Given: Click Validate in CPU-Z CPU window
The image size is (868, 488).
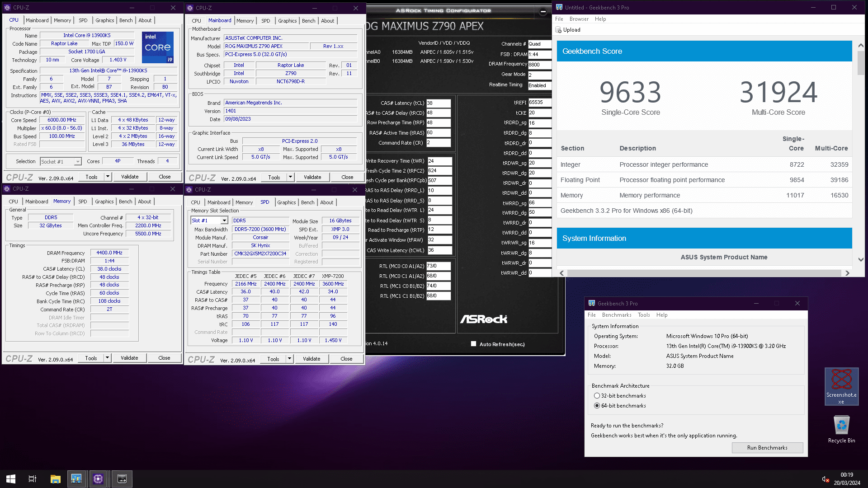Looking at the screenshot, I should click(x=130, y=177).
